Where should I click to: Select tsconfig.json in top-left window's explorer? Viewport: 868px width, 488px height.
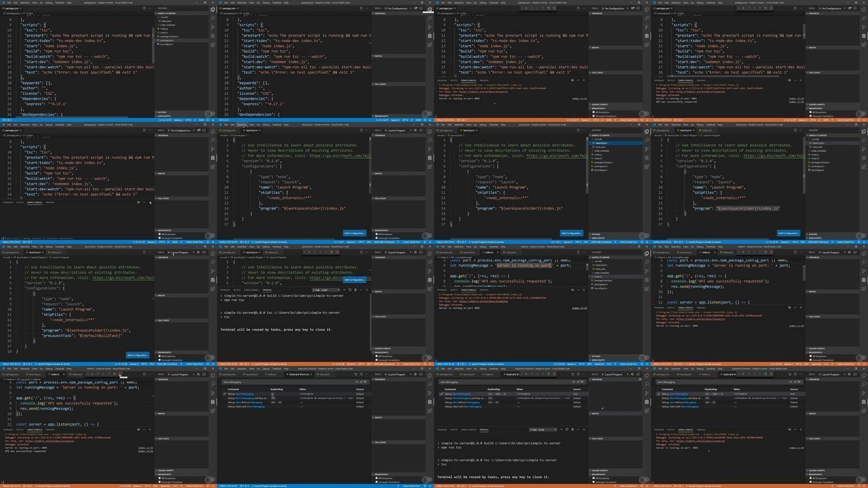pyautogui.click(x=167, y=44)
